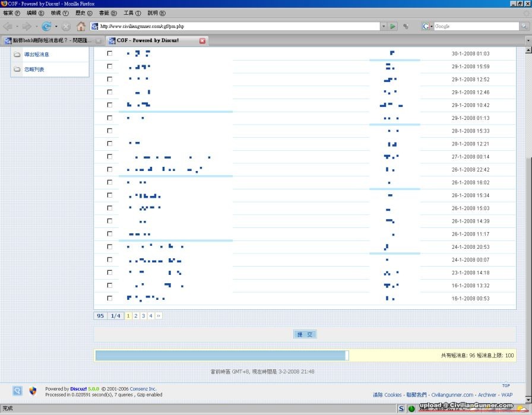The image size is (532, 415).
Task: Open the 工具 menu
Action: tap(132, 12)
